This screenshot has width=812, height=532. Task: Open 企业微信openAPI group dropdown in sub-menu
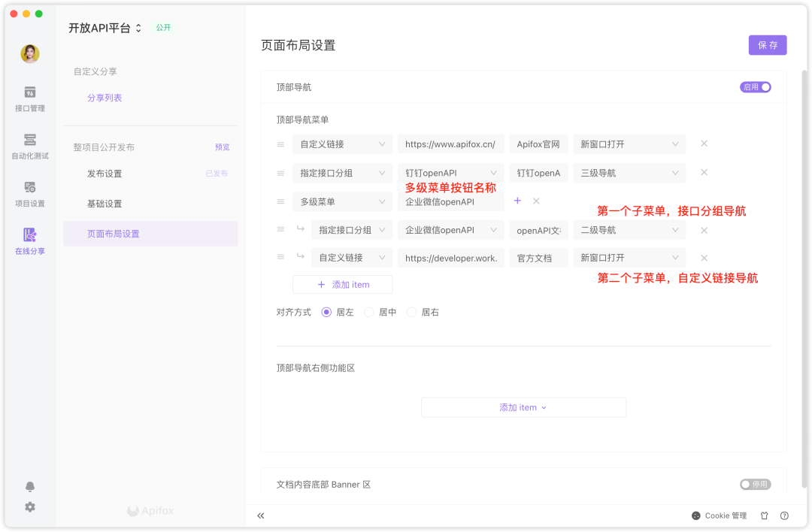pyautogui.click(x=450, y=230)
